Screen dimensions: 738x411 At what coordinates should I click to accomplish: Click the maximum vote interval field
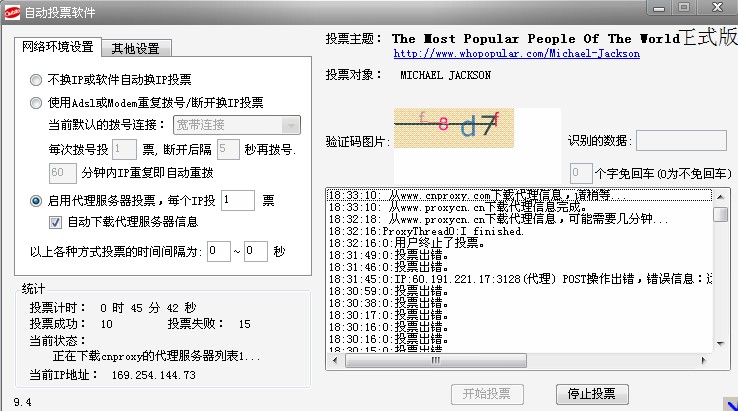click(256, 251)
